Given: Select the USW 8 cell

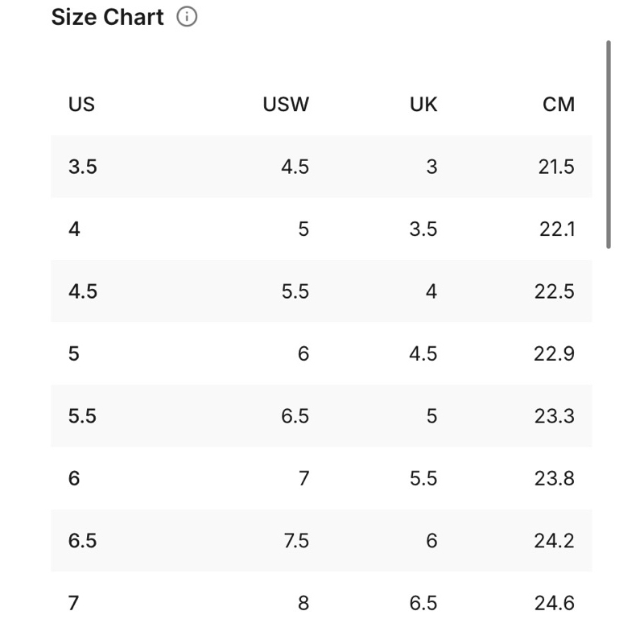Looking at the screenshot, I should (x=303, y=603).
